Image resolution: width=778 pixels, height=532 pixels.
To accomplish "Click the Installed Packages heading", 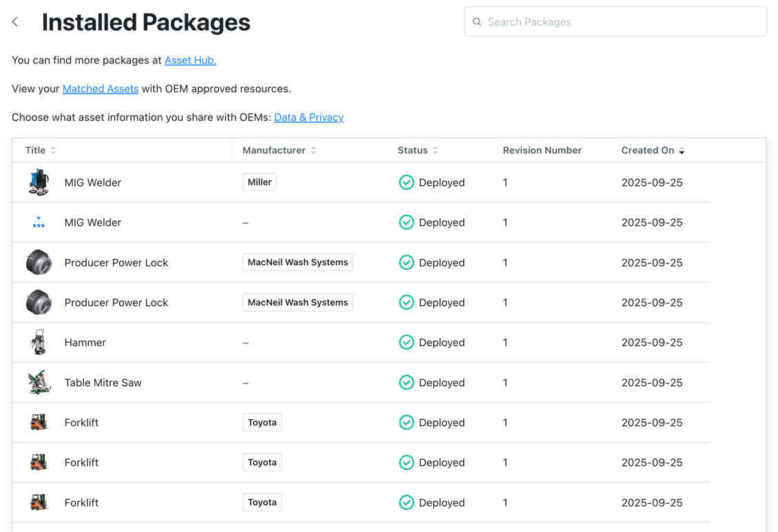I will pos(146,22).
